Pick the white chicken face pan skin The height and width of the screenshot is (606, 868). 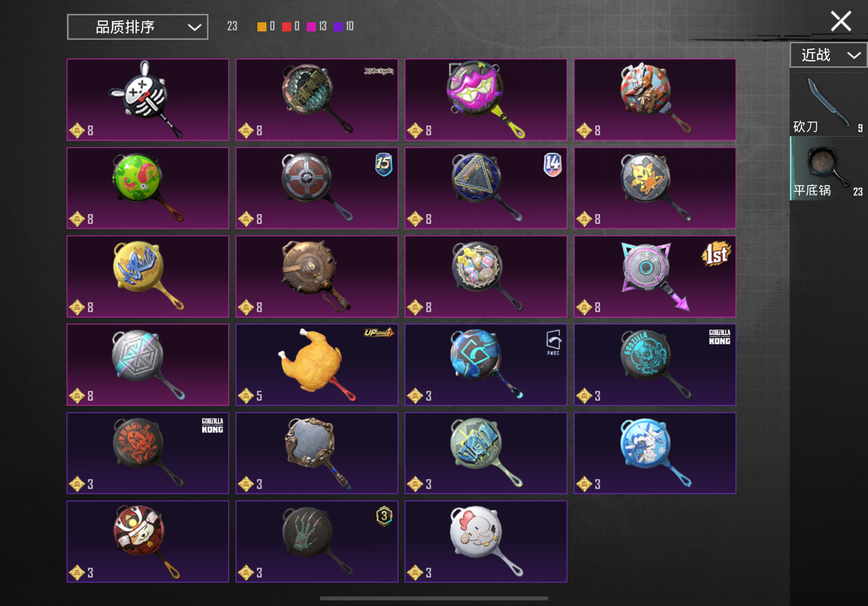point(486,542)
